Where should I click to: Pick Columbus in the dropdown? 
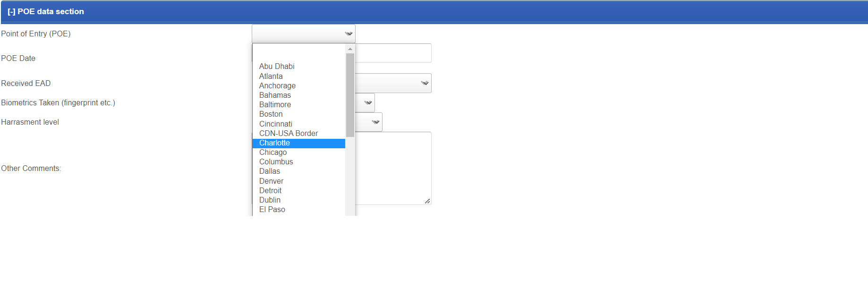pyautogui.click(x=299, y=161)
